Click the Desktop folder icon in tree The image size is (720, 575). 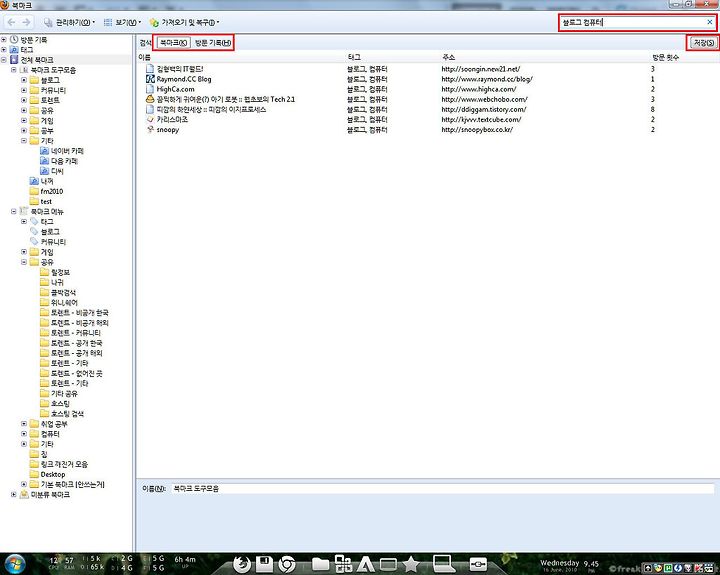(x=34, y=474)
